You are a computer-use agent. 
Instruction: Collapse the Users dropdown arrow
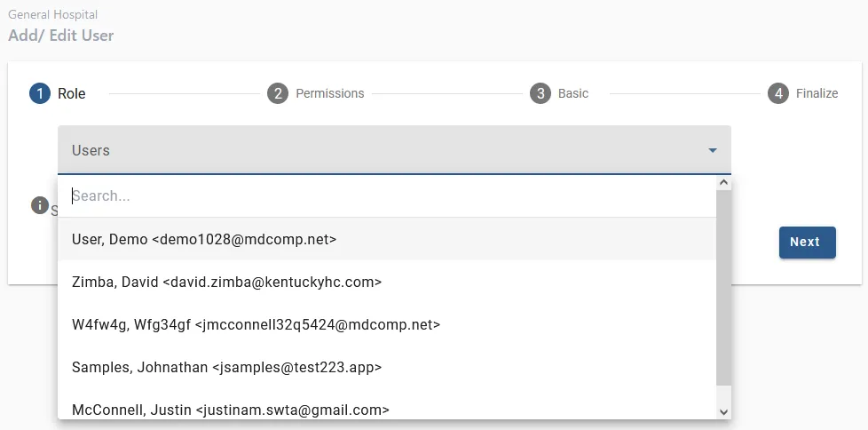point(713,150)
